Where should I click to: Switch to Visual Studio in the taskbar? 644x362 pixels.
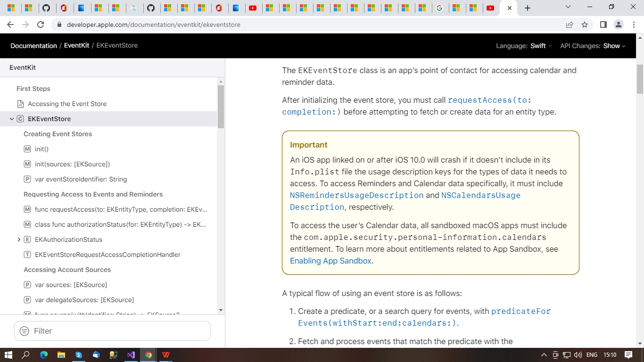click(x=131, y=355)
